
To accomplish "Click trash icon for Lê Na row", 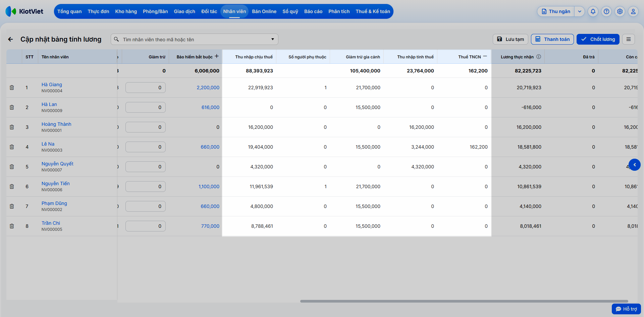I will point(12,147).
